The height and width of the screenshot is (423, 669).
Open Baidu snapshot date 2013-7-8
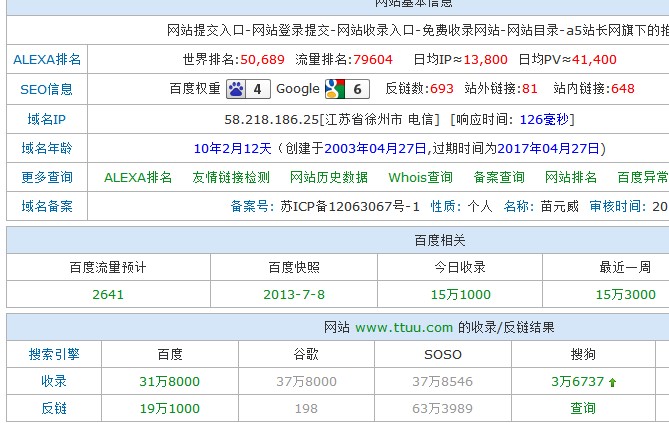pos(294,294)
